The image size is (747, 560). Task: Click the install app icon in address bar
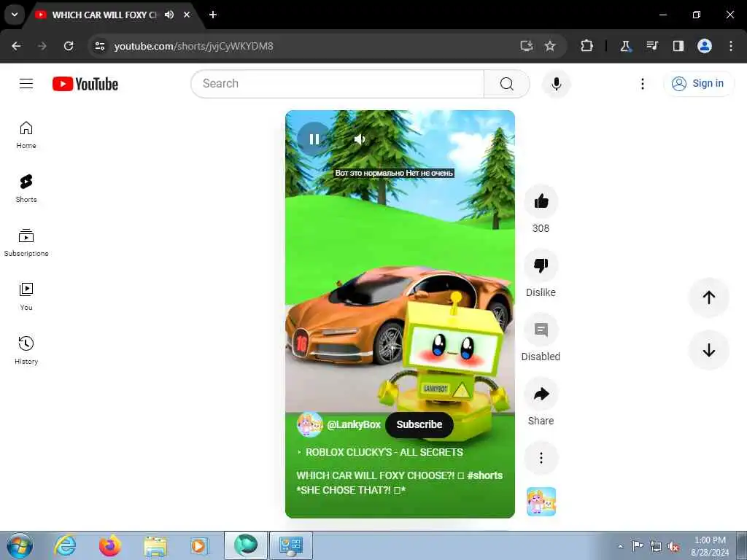tap(527, 46)
